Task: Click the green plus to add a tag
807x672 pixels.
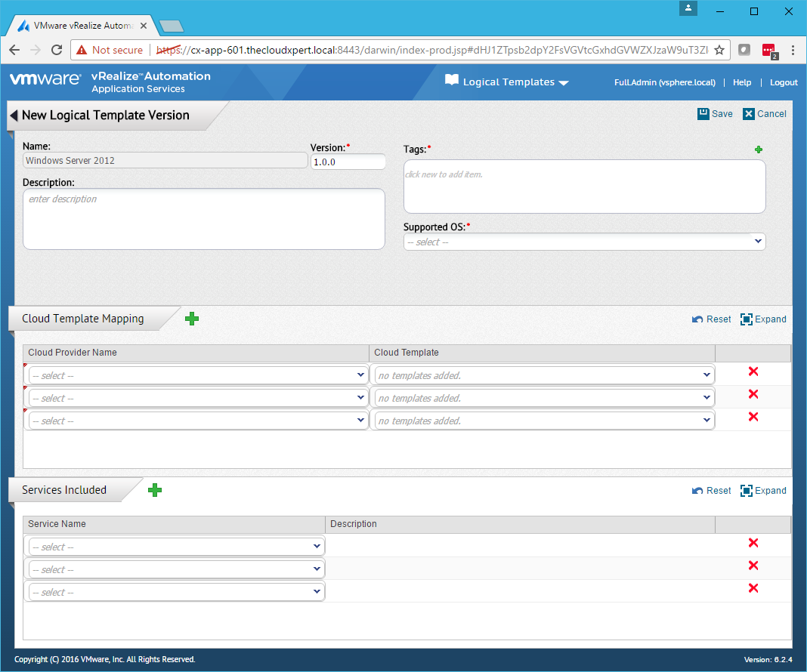Action: (759, 150)
